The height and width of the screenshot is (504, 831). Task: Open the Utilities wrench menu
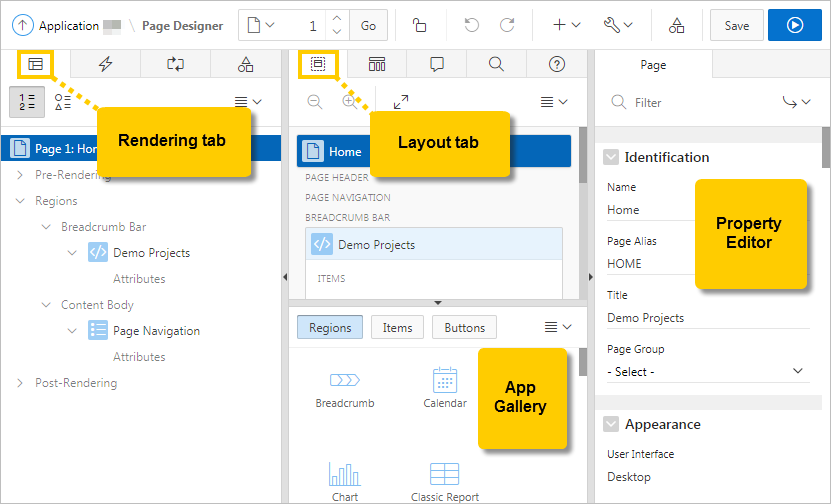point(618,25)
